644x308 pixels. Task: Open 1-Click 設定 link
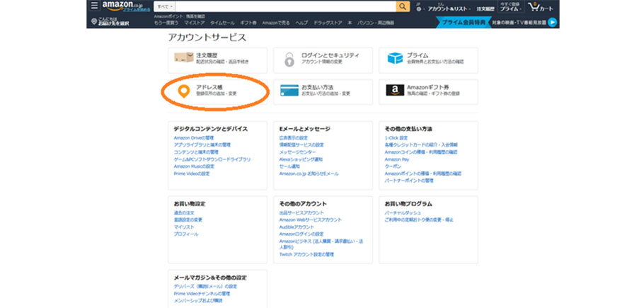[x=396, y=138]
